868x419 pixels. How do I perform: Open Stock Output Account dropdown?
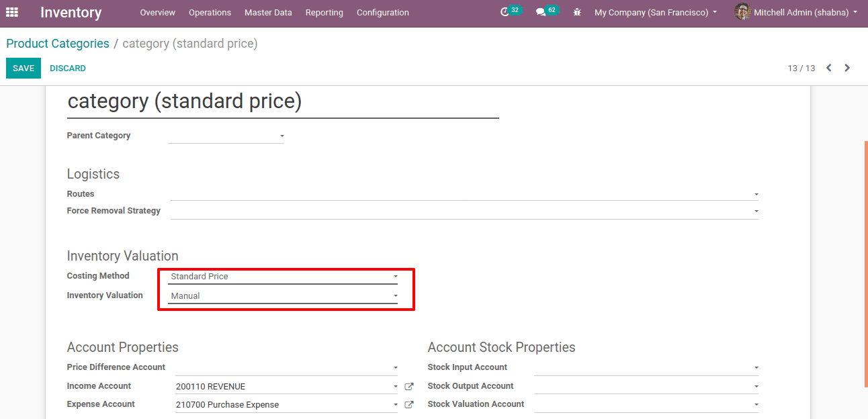coord(646,386)
